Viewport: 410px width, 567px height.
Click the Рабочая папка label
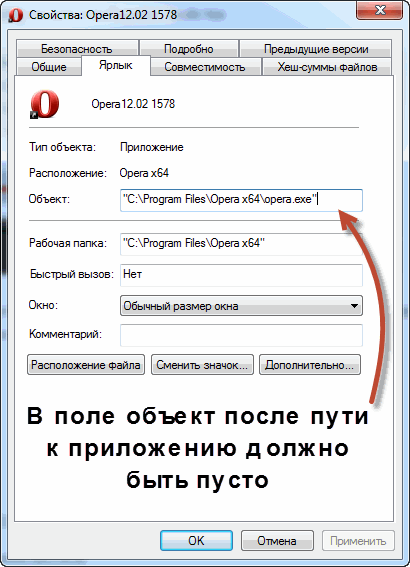coord(68,243)
